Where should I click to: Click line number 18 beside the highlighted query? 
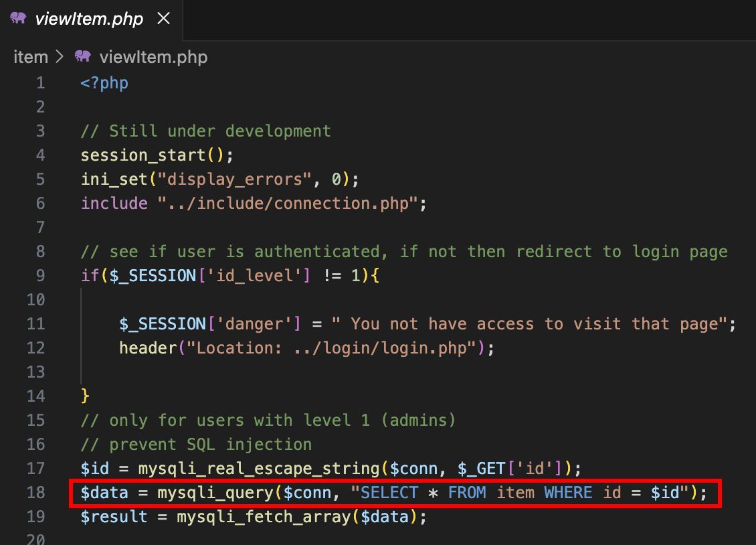[x=36, y=492]
